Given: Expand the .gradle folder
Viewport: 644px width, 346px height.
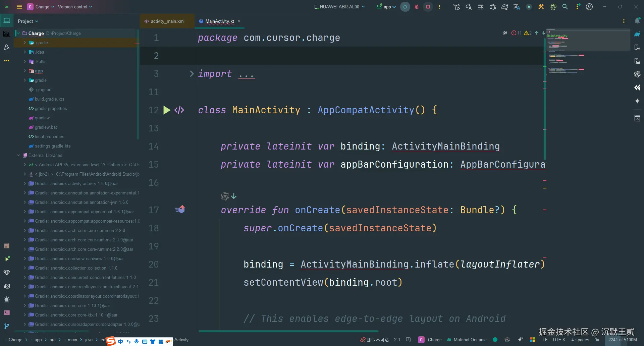Looking at the screenshot, I should click(25, 43).
